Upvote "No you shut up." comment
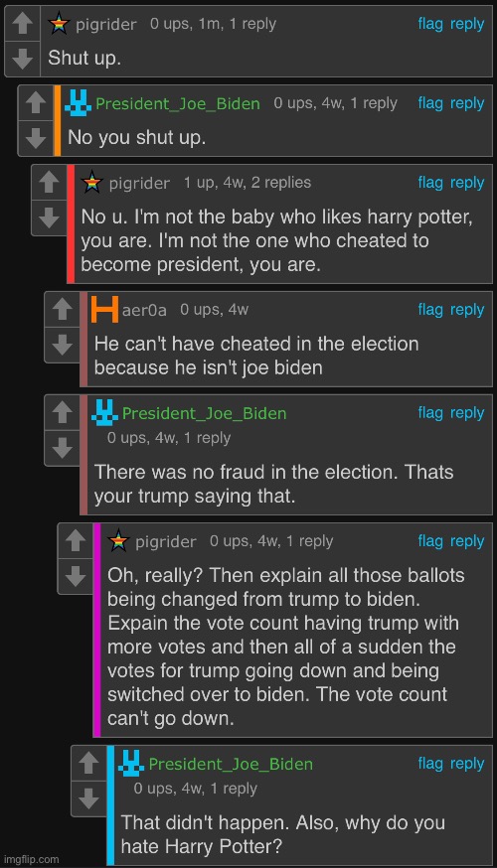This screenshot has height=868, width=497. click(x=36, y=102)
